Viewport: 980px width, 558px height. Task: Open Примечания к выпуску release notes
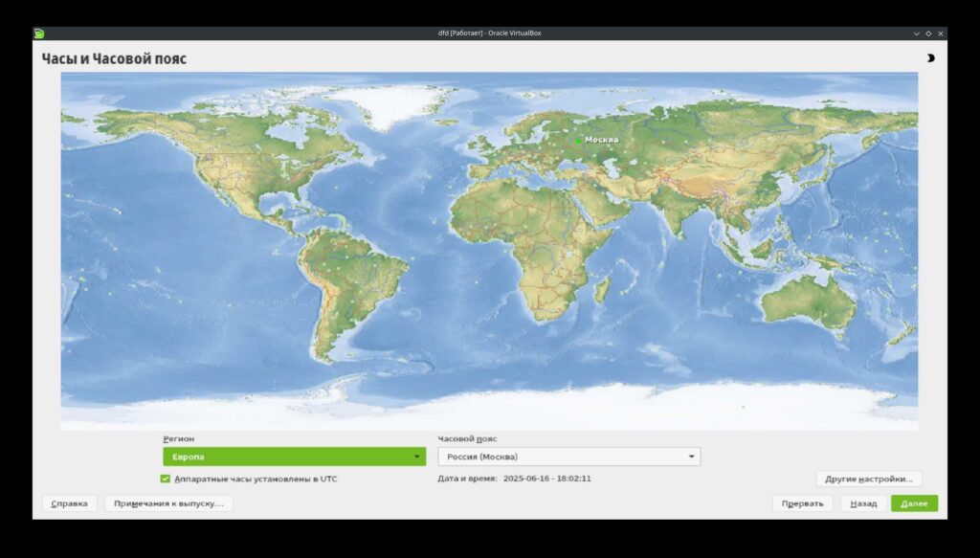coord(168,503)
